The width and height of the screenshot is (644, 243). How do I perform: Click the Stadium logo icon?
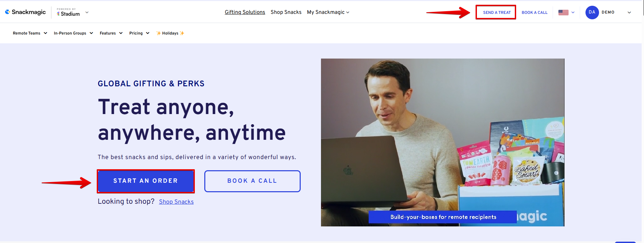(58, 14)
